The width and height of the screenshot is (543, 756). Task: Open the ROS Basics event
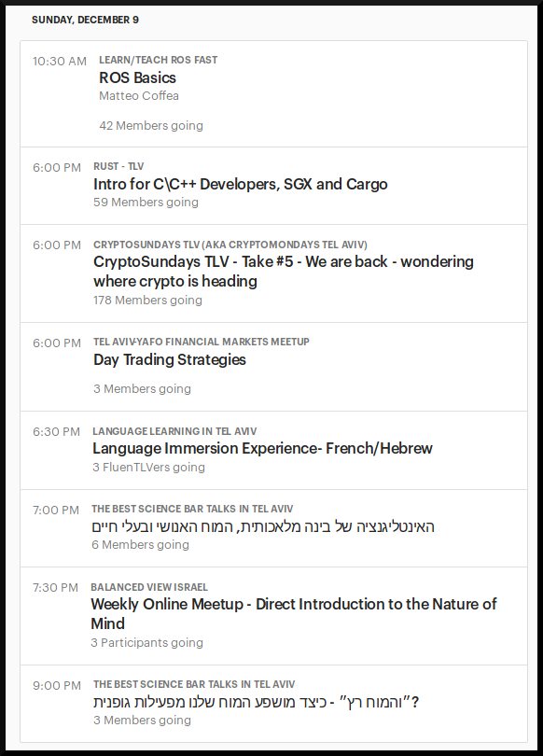coord(137,77)
